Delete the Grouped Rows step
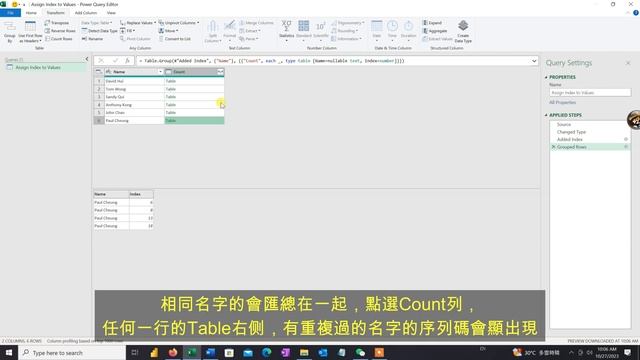The image size is (640, 360). [553, 147]
